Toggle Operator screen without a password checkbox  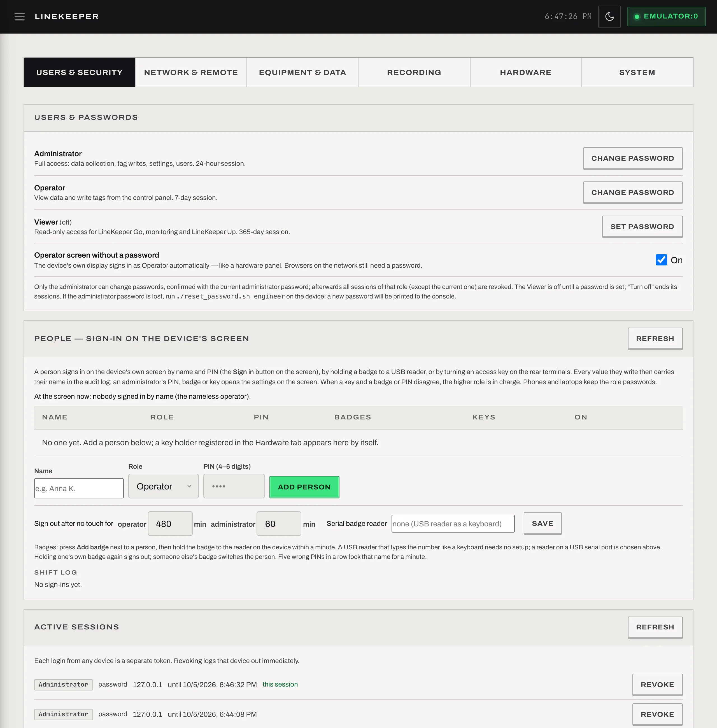tap(661, 260)
